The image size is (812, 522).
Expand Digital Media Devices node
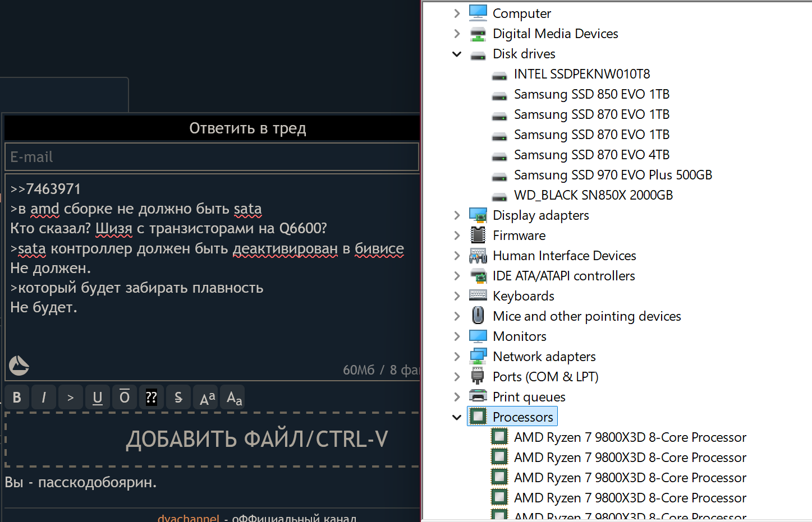point(457,34)
